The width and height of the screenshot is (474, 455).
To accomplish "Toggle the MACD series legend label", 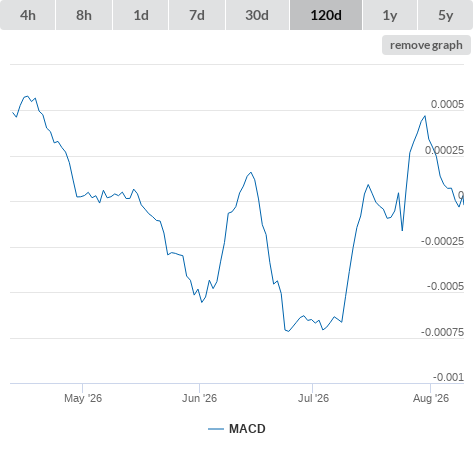I will [x=247, y=429].
